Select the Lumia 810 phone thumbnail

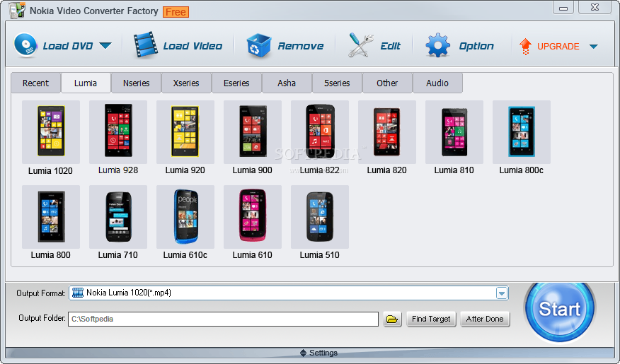pos(454,132)
